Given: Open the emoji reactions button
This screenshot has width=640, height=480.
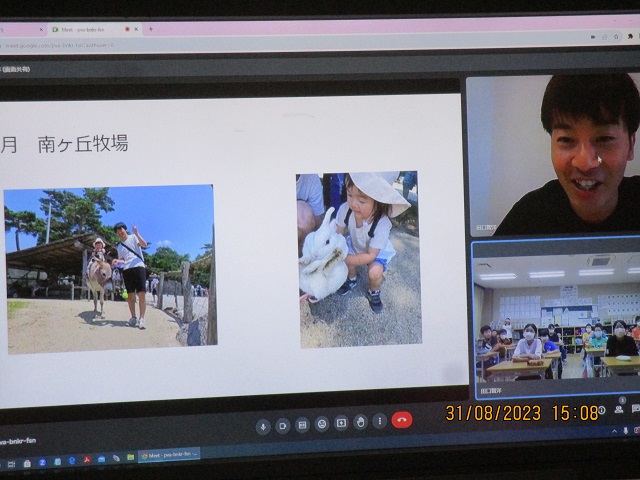Looking at the screenshot, I should pos(322,424).
